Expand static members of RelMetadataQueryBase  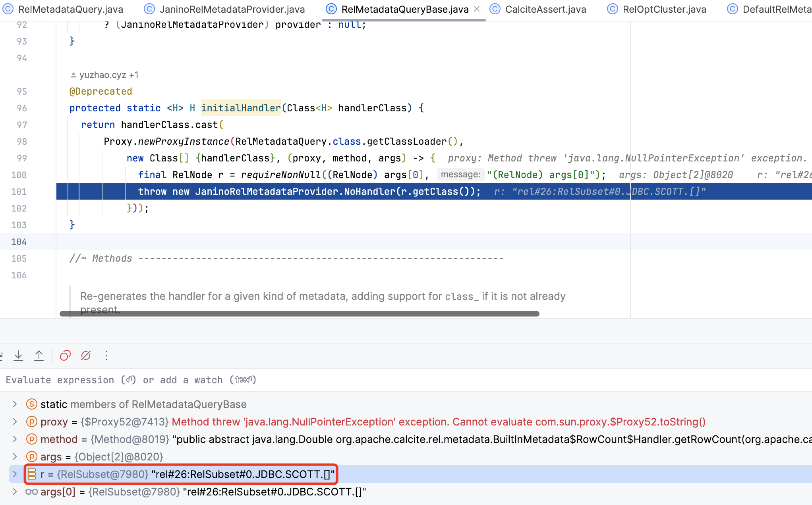coord(15,404)
